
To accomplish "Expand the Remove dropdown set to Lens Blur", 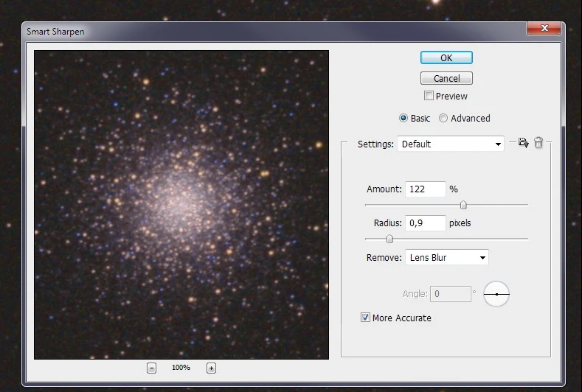I will (446, 257).
